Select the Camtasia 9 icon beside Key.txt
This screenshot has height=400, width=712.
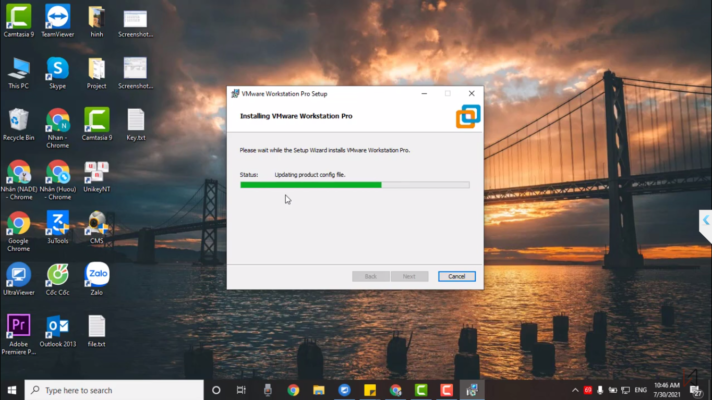pyautogui.click(x=97, y=124)
